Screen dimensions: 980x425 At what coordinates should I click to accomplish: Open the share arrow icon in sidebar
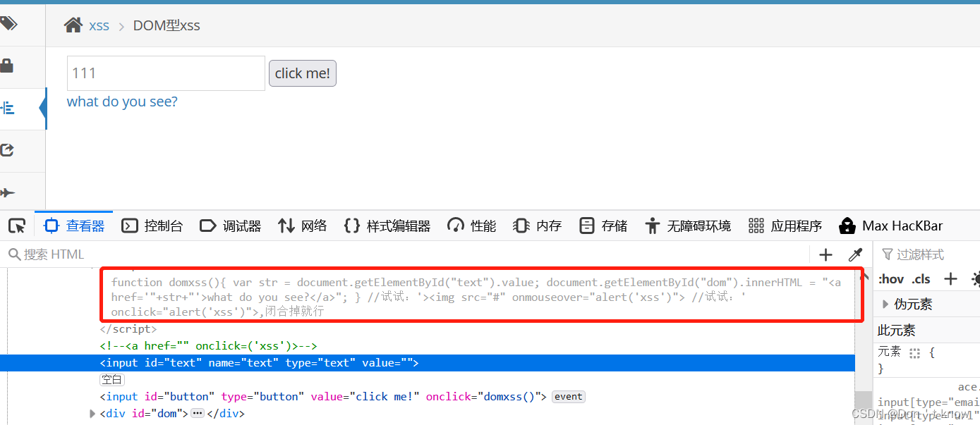[7, 150]
